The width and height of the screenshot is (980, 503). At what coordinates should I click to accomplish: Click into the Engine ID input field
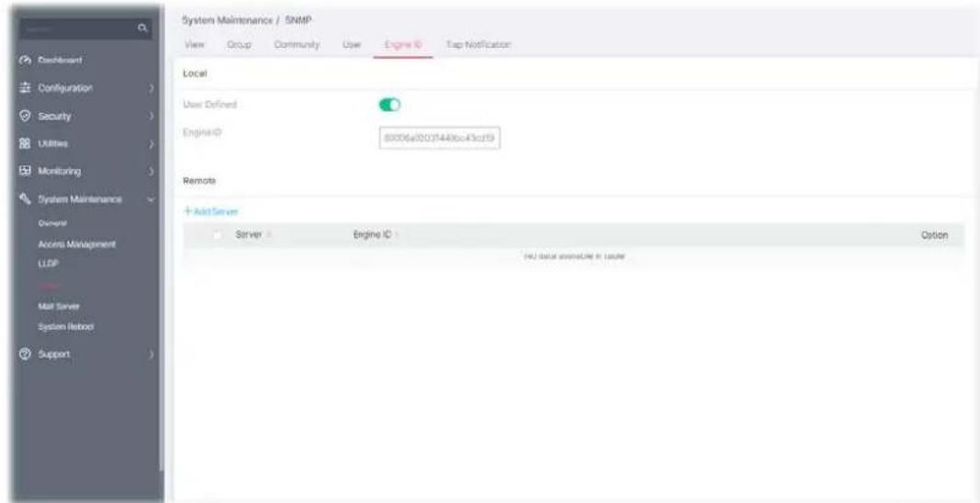pos(439,138)
